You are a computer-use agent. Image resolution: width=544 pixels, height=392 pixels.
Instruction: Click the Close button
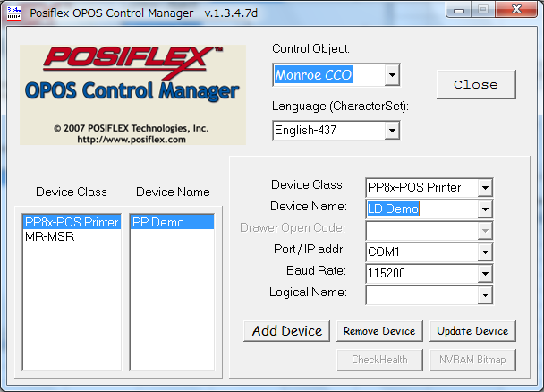(x=476, y=85)
